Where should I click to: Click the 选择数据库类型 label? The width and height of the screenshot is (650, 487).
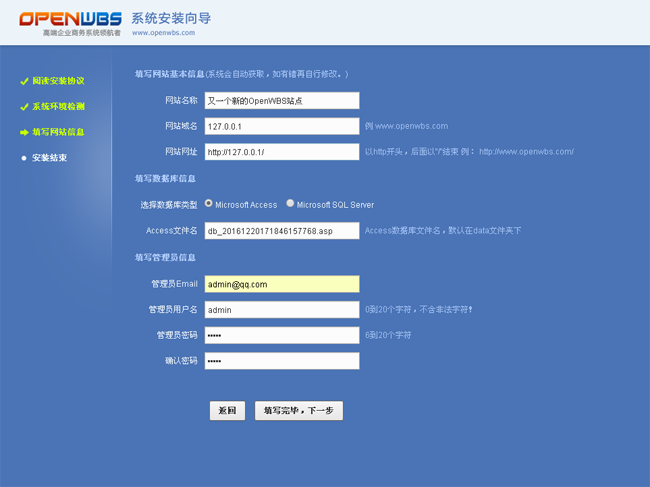tap(169, 205)
